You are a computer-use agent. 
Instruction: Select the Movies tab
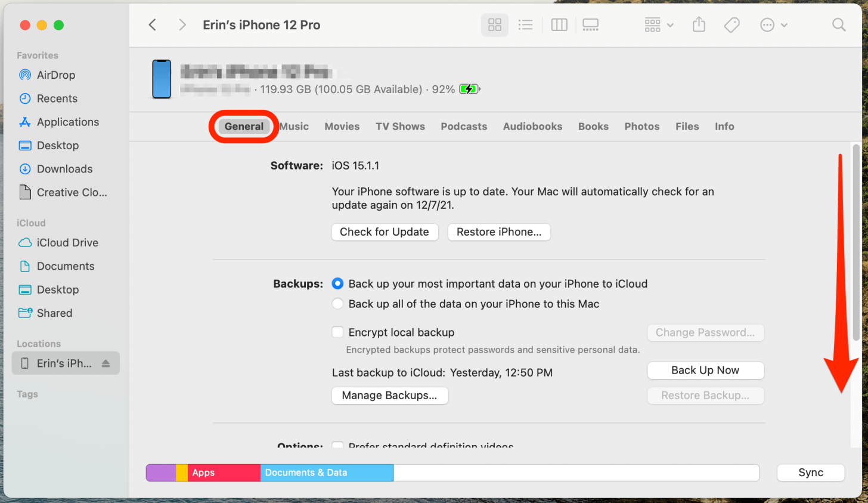[x=342, y=126]
